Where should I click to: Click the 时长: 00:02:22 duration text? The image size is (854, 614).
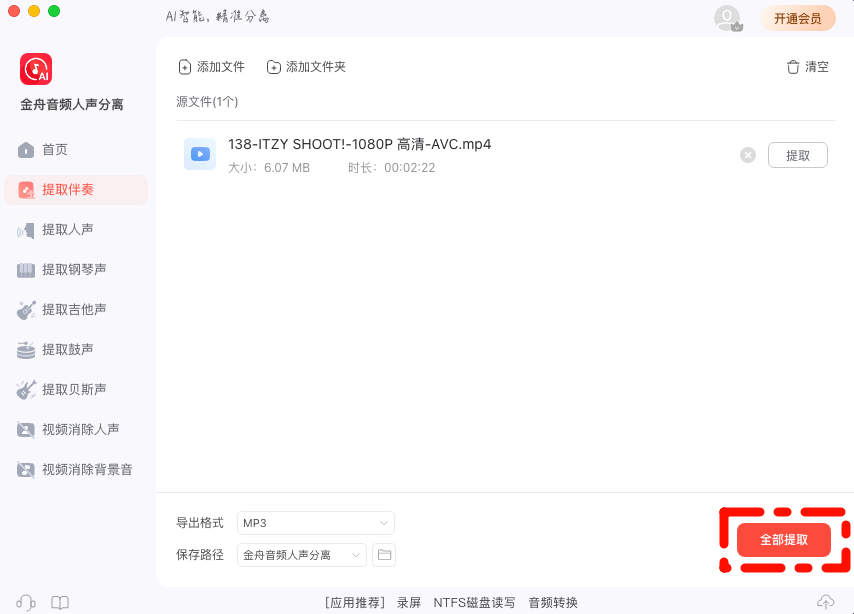(x=392, y=168)
